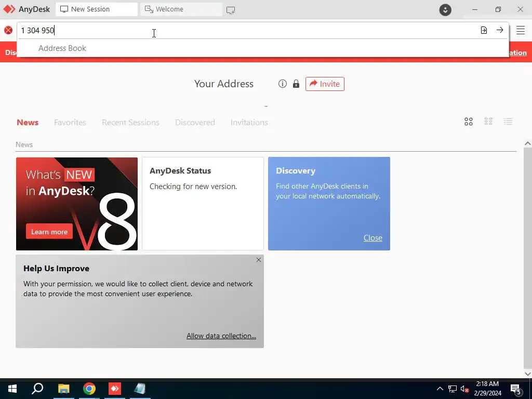Open the Windows Start menu

click(x=12, y=389)
